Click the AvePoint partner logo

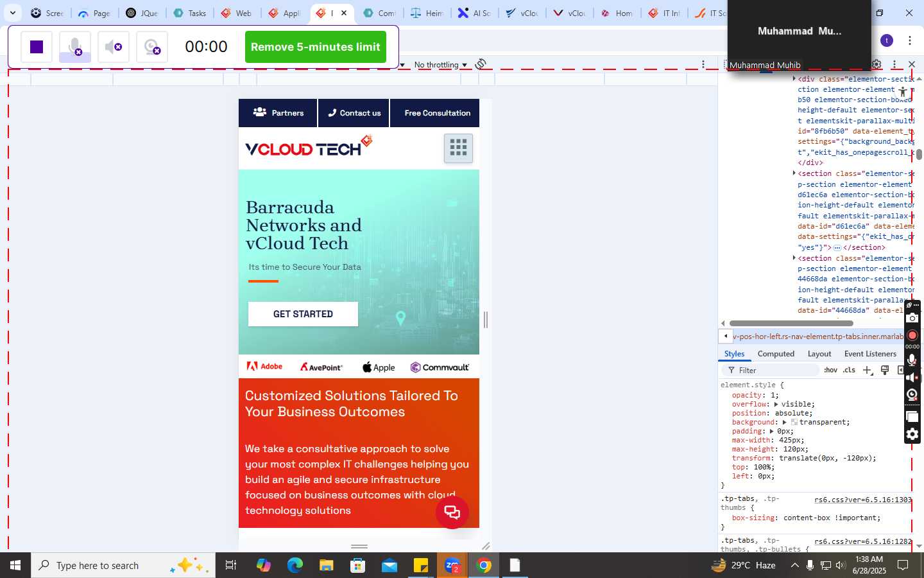321,367
